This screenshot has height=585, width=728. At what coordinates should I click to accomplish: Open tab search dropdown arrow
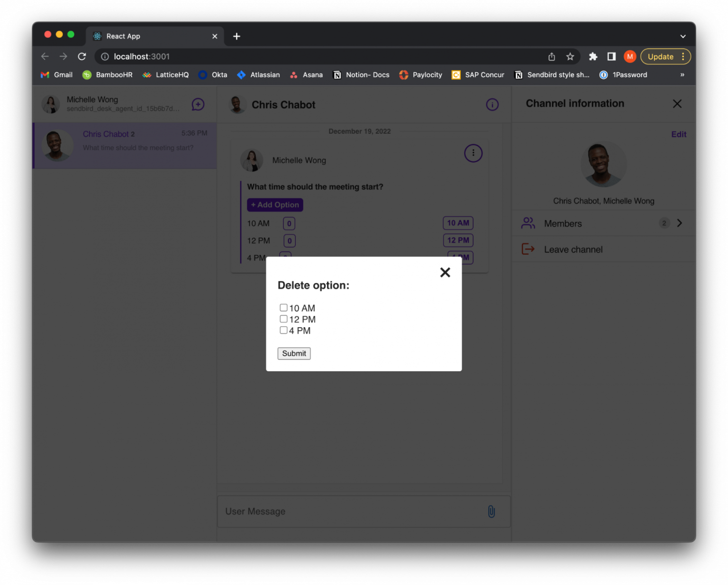(683, 37)
